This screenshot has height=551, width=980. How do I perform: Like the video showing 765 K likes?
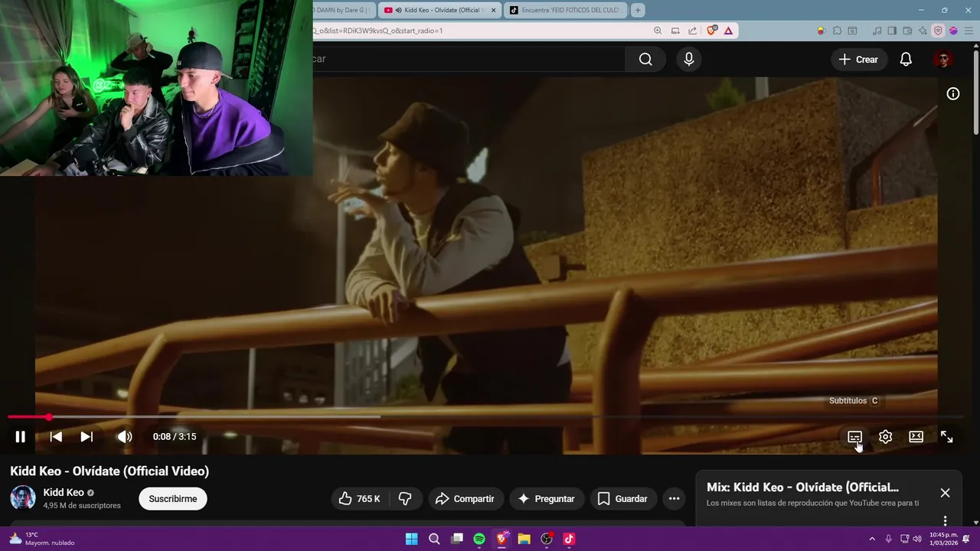[x=359, y=499]
